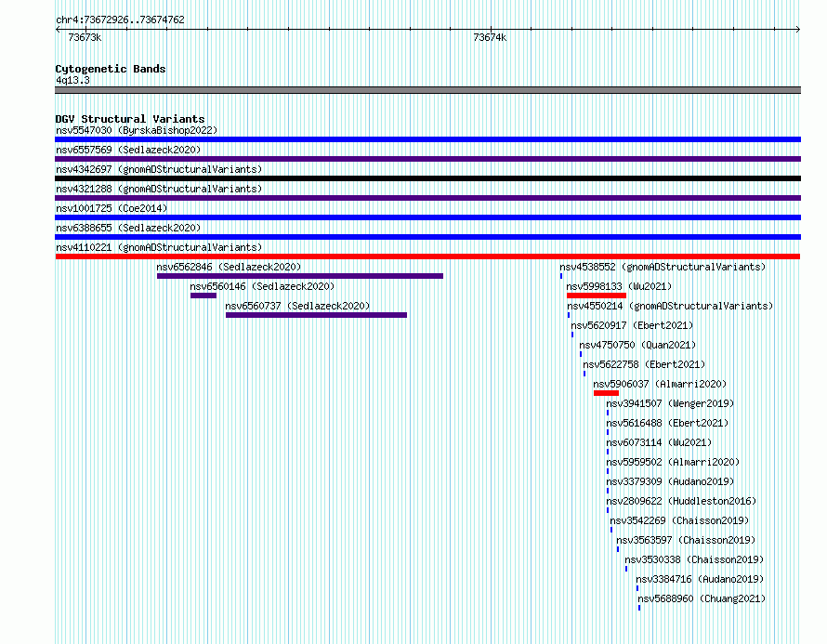Click the nsv5547030 (ByrskaBishop2022) label
The image size is (827, 644).
tap(137, 130)
